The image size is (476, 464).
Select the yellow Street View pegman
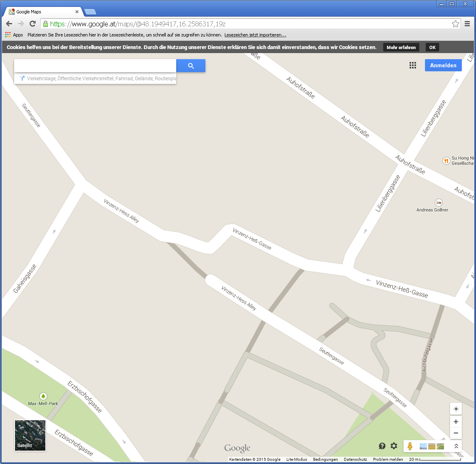(410, 446)
